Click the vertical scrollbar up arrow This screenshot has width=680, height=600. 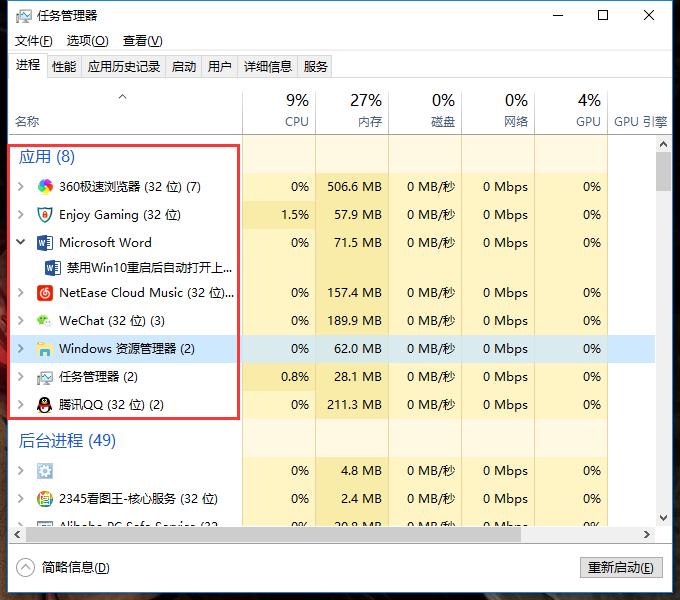[x=663, y=144]
